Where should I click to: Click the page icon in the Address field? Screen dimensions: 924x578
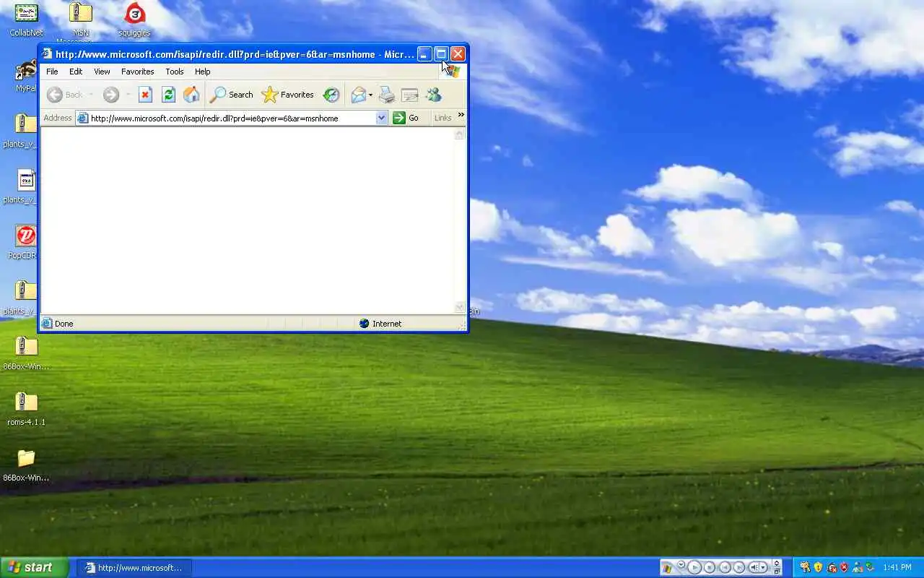pyautogui.click(x=82, y=118)
